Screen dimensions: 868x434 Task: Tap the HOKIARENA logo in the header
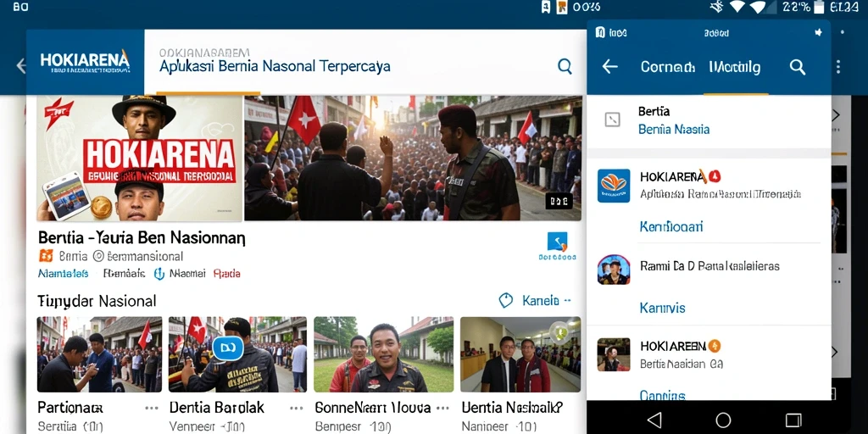point(85,61)
